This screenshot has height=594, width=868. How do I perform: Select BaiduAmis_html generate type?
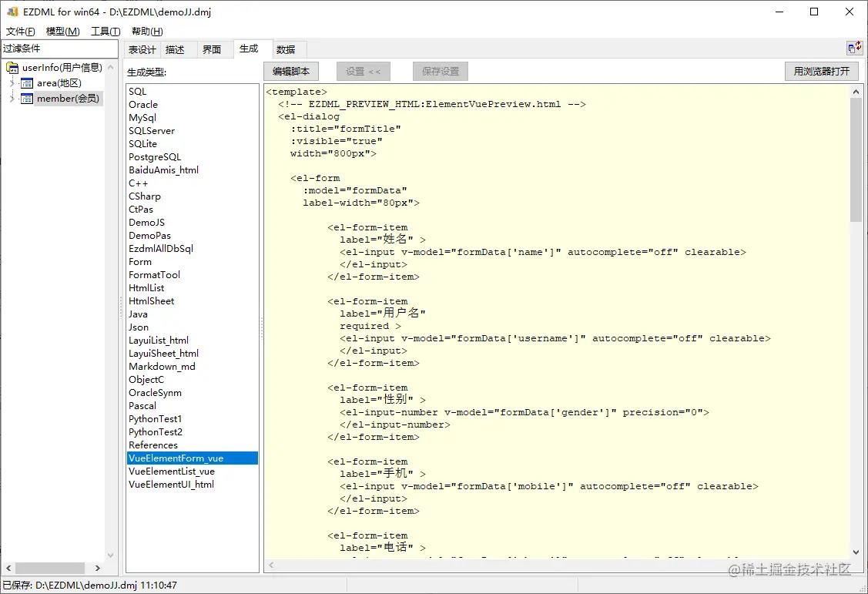(192, 170)
